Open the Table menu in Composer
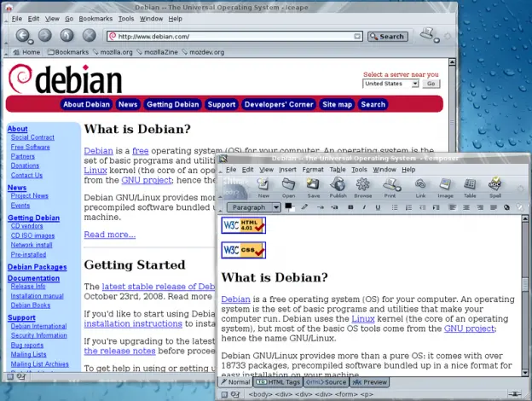Screen dimensions: 532x401 tap(338, 170)
